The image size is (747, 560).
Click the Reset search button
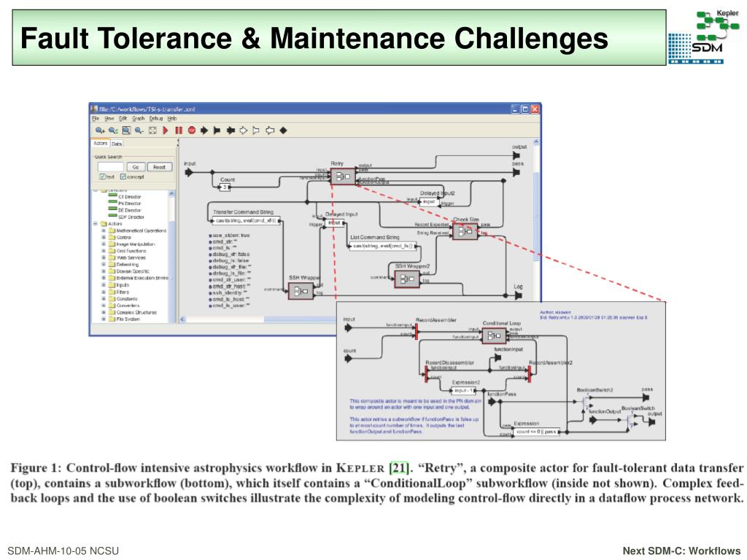[160, 167]
